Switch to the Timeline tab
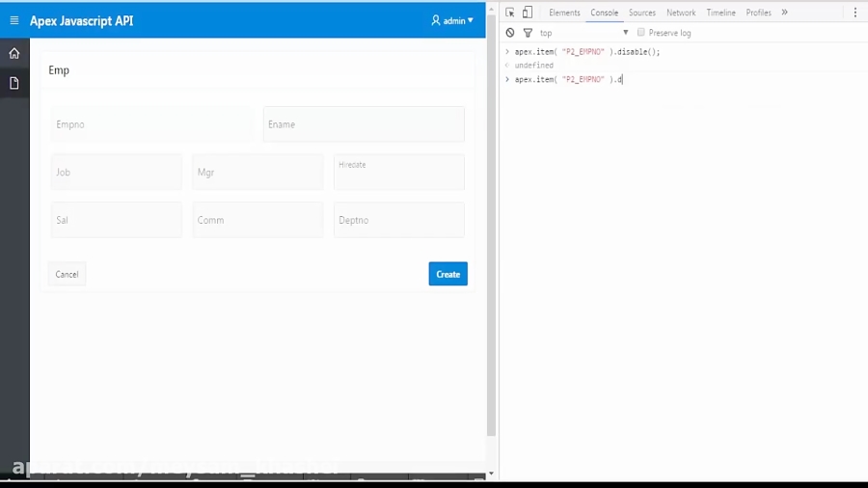The width and height of the screenshot is (868, 488). pos(720,13)
